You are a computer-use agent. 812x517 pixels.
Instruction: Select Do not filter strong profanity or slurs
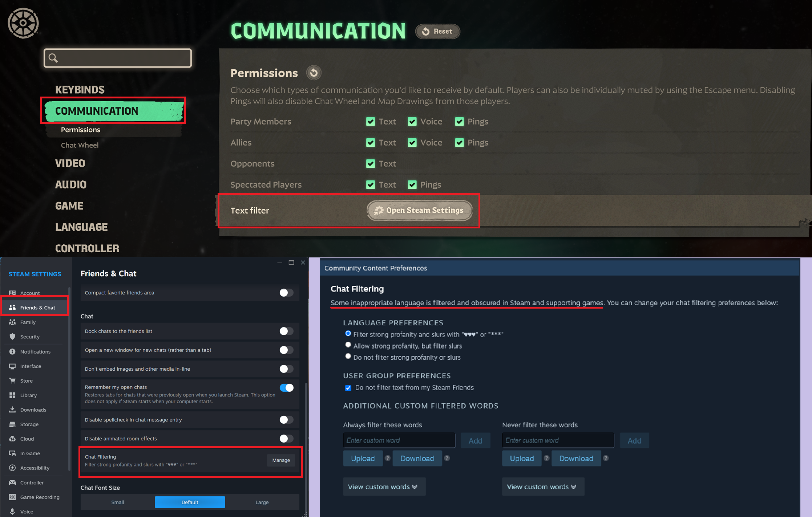(348, 357)
